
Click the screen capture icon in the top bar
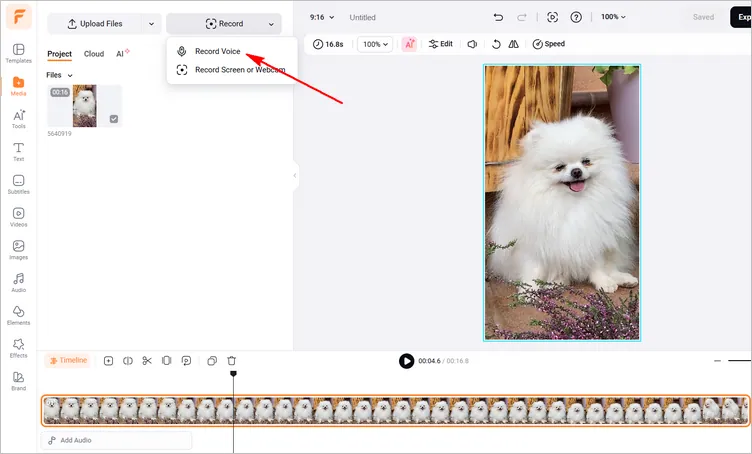tap(552, 17)
